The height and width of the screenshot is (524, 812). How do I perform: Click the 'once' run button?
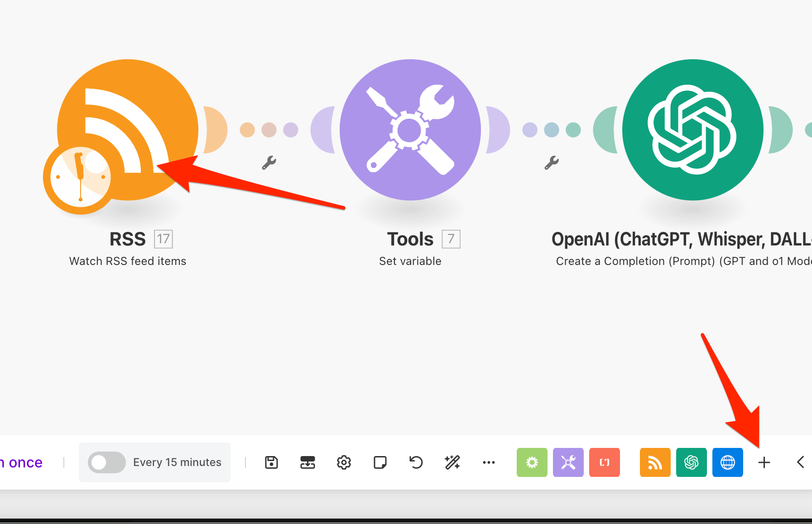(x=21, y=462)
